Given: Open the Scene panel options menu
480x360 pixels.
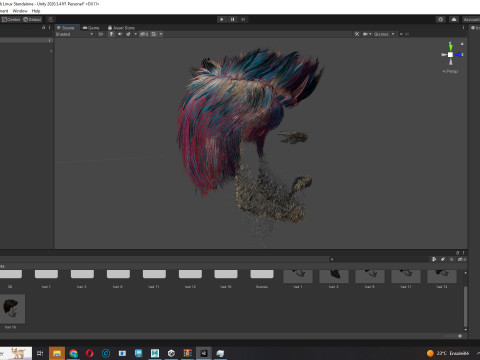Looking at the screenshot, I should coord(463,28).
